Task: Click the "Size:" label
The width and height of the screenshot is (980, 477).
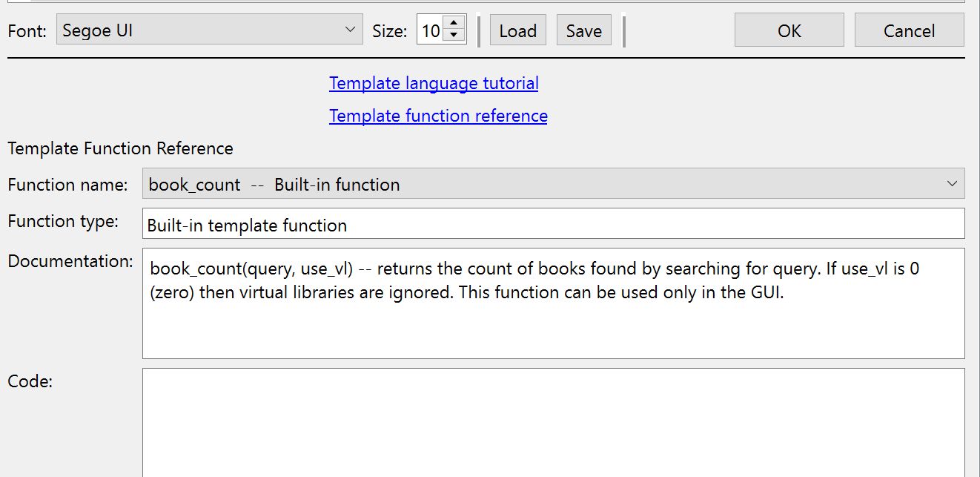Action: (x=389, y=31)
